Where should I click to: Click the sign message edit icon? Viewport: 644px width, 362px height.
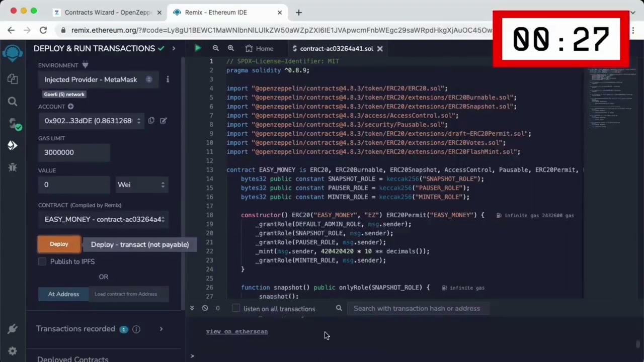(x=164, y=121)
